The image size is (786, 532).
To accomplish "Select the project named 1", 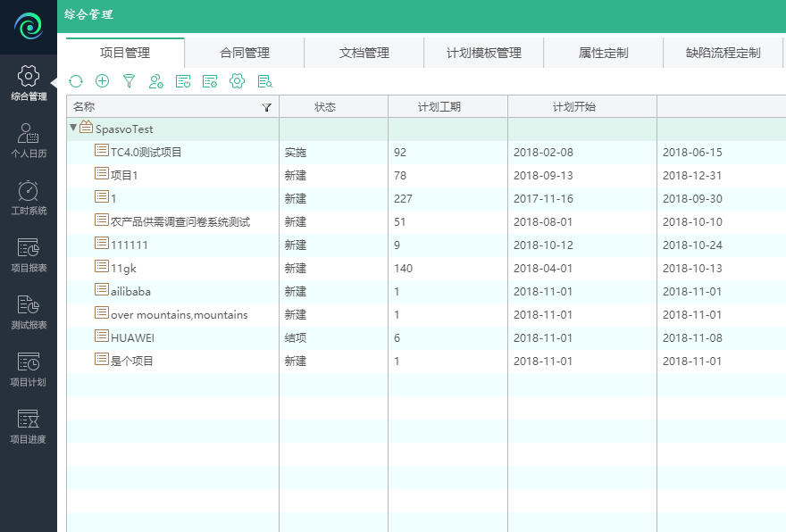I will (113, 199).
